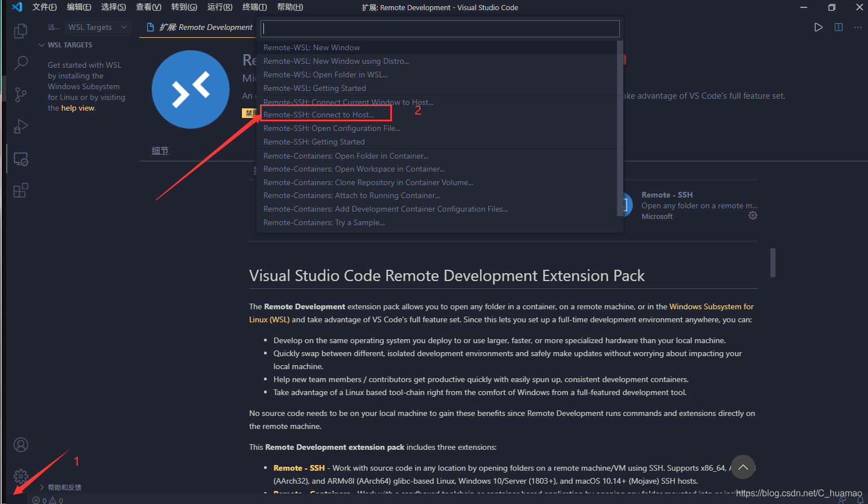Choose Remote-WSL: New Window using Distro...
This screenshot has height=504, width=868.
click(438, 61)
